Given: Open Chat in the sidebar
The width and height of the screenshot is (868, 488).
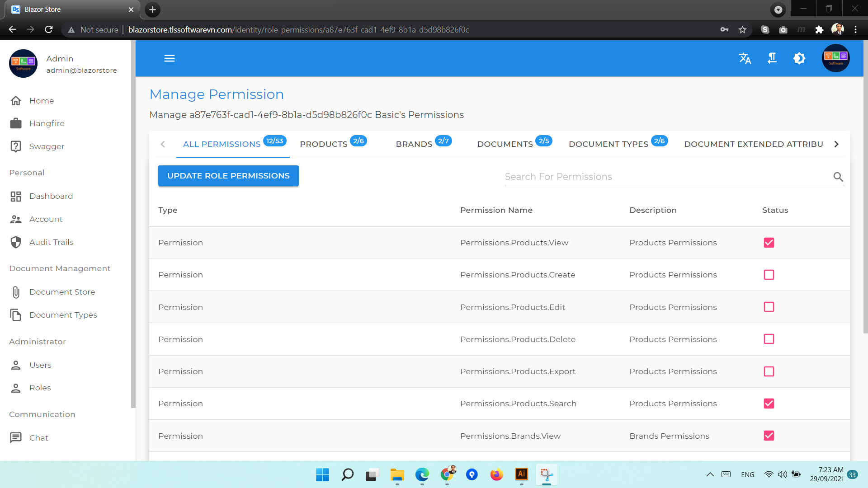Looking at the screenshot, I should point(38,438).
